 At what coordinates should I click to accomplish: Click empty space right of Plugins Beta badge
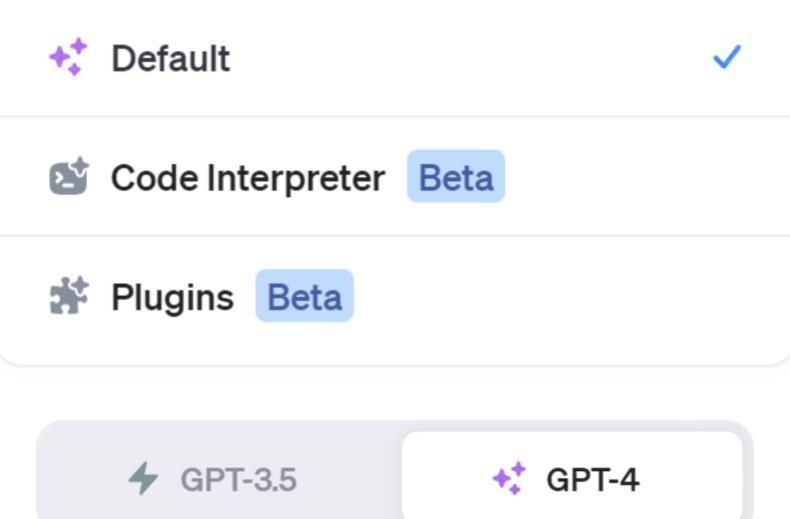(569, 296)
